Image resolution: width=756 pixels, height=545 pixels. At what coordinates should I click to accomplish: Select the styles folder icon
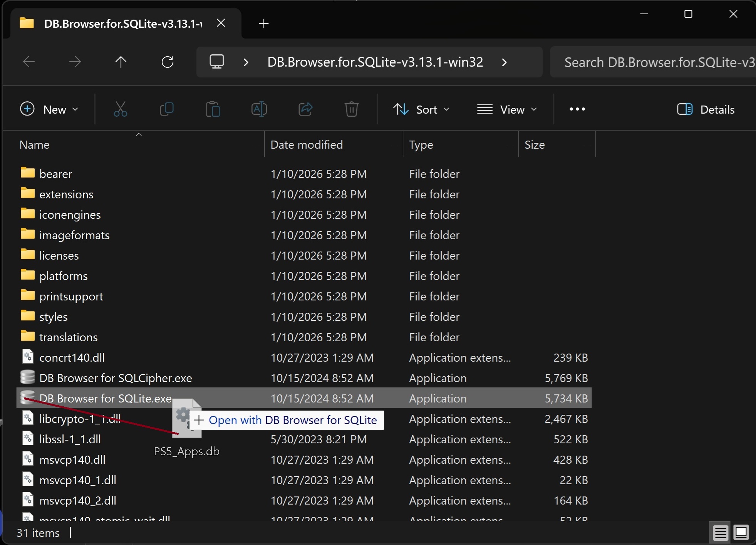27,316
